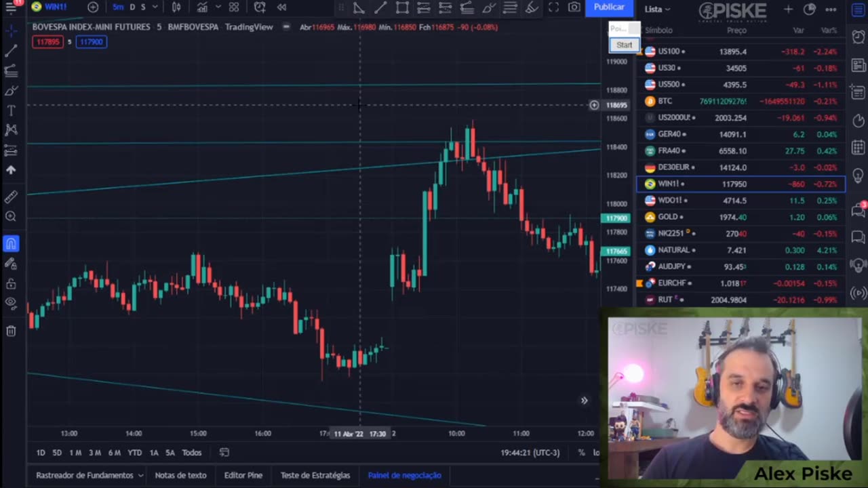Select the 1D date range

[41, 453]
